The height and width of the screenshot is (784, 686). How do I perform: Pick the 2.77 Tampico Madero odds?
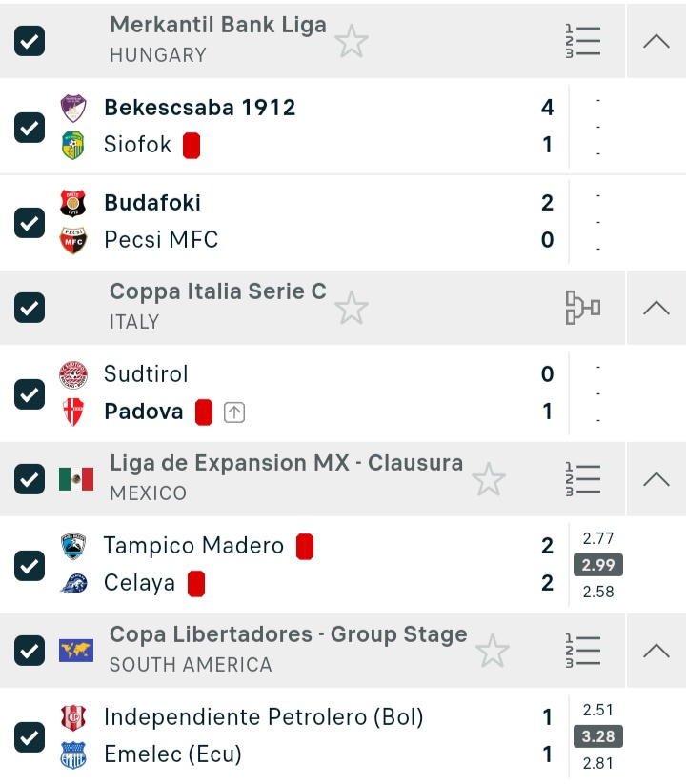tap(598, 538)
